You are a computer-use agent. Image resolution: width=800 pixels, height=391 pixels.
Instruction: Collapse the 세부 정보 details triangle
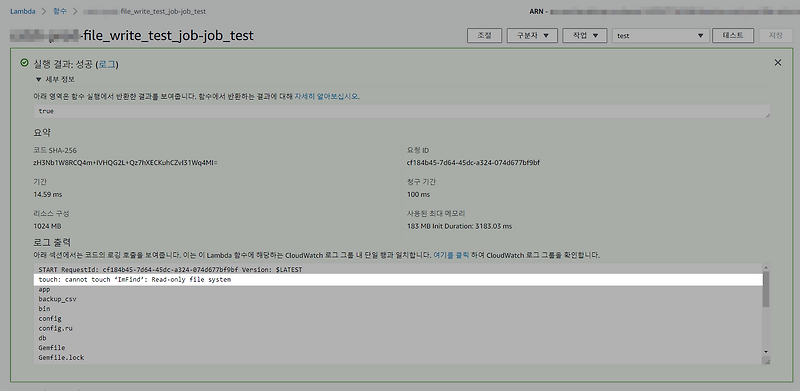point(38,80)
